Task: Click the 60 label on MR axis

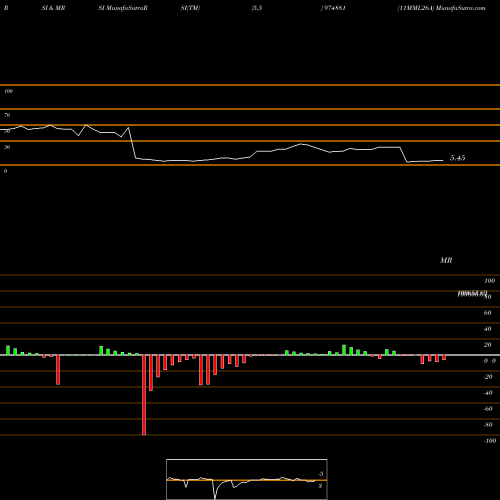Action: tap(487, 313)
